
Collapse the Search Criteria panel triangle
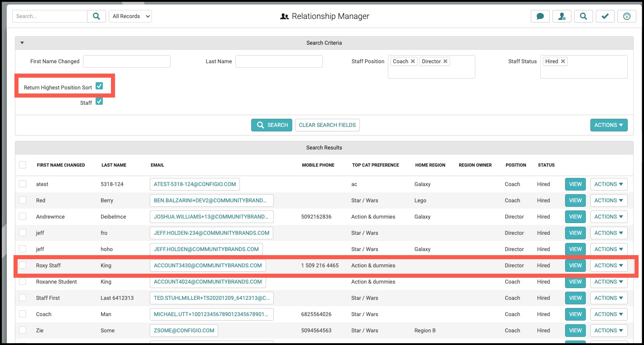pyautogui.click(x=22, y=43)
